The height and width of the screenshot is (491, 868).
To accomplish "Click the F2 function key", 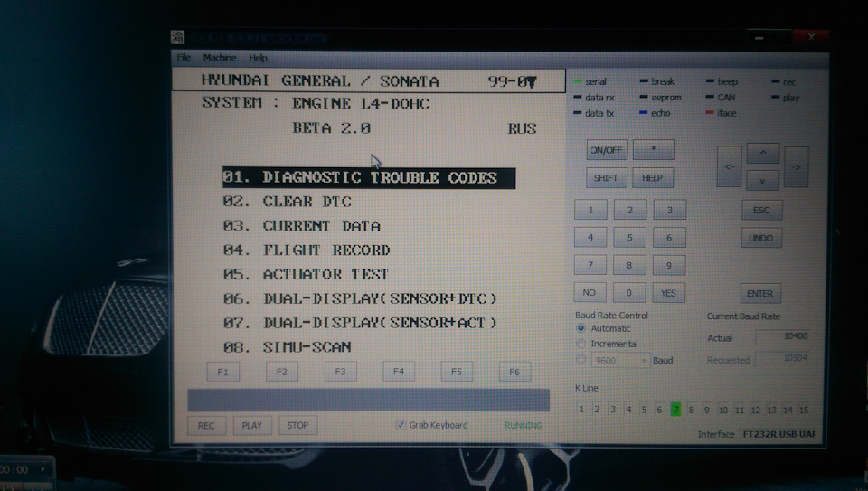I will click(282, 372).
